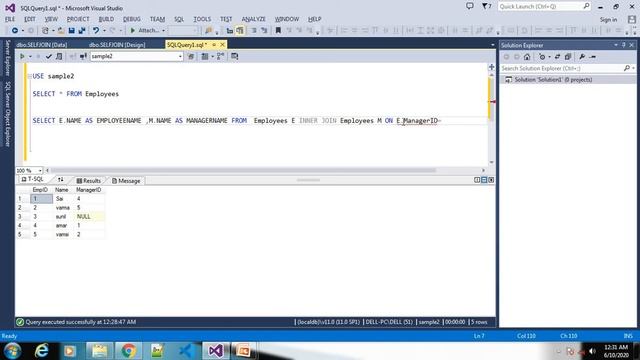Click the connect database icon beside sample2

coord(83,56)
